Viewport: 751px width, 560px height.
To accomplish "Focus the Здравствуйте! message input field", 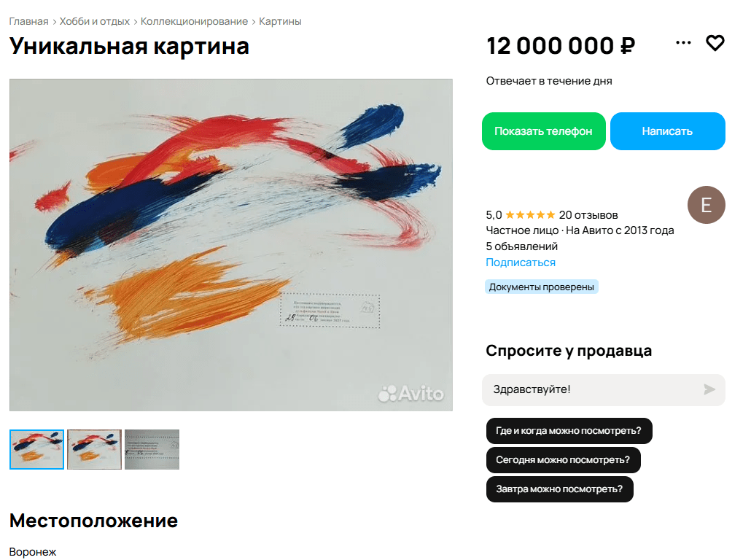I will pos(593,389).
